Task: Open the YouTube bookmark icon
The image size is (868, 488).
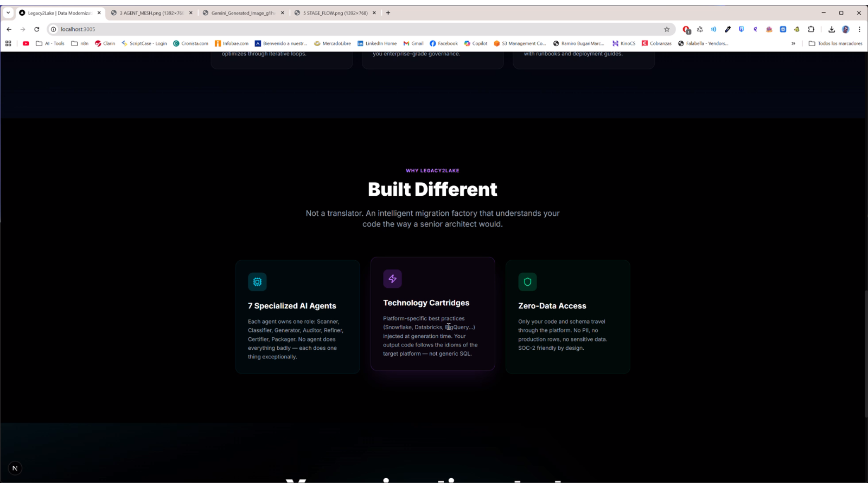Action: (25, 43)
